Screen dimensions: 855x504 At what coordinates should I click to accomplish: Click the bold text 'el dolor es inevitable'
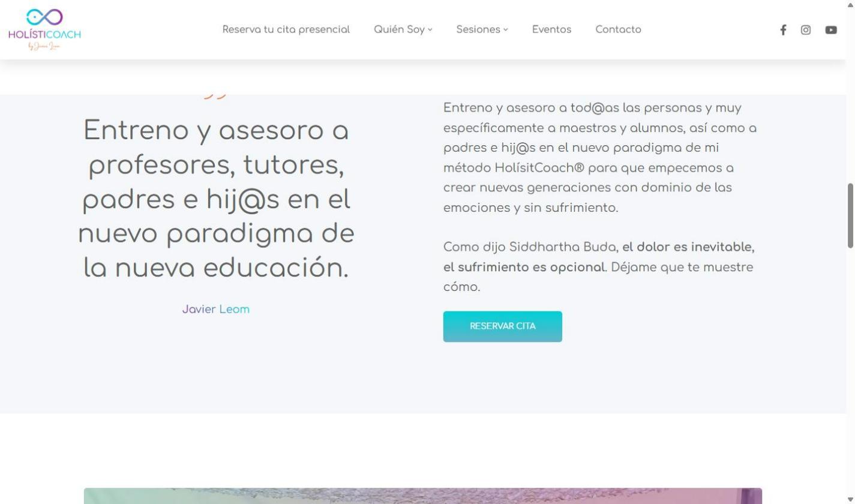coord(688,247)
